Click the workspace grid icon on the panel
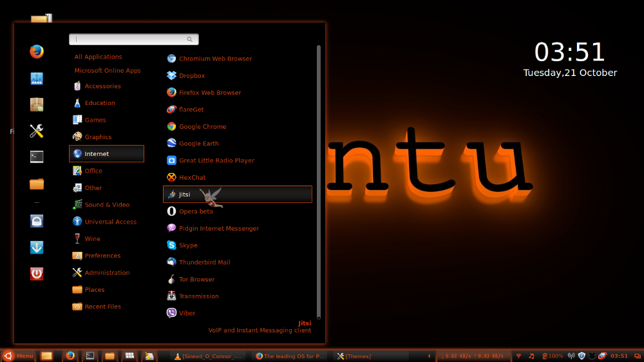This screenshot has width=644, height=362. [129, 356]
